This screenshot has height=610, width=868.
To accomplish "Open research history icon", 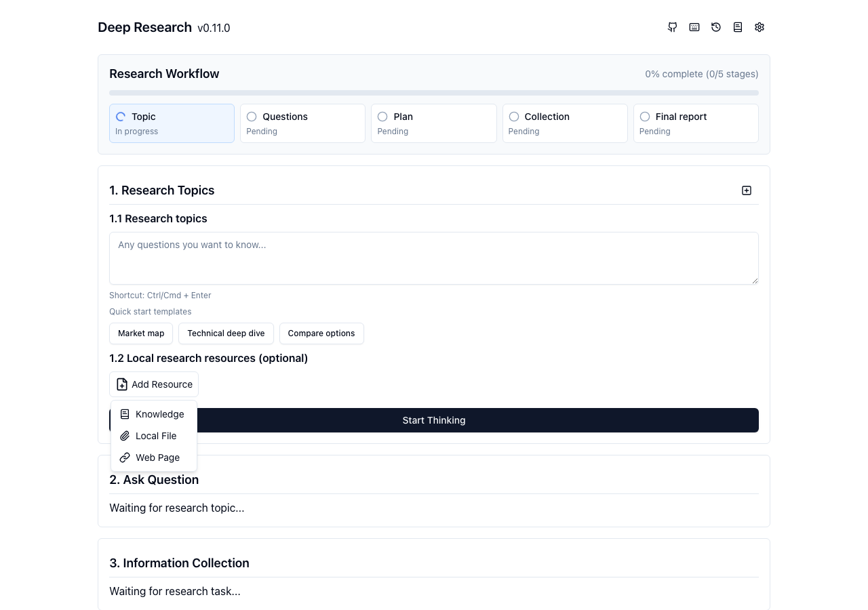I will pos(716,27).
